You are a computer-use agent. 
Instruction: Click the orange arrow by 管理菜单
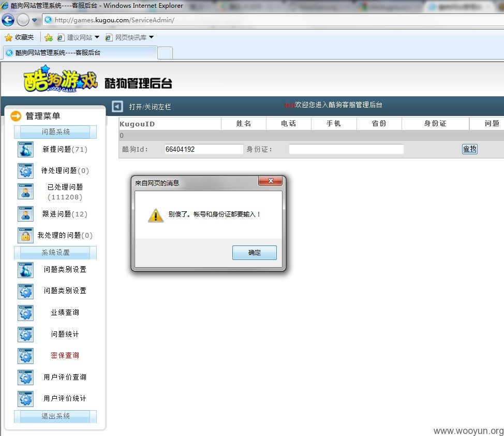point(16,116)
